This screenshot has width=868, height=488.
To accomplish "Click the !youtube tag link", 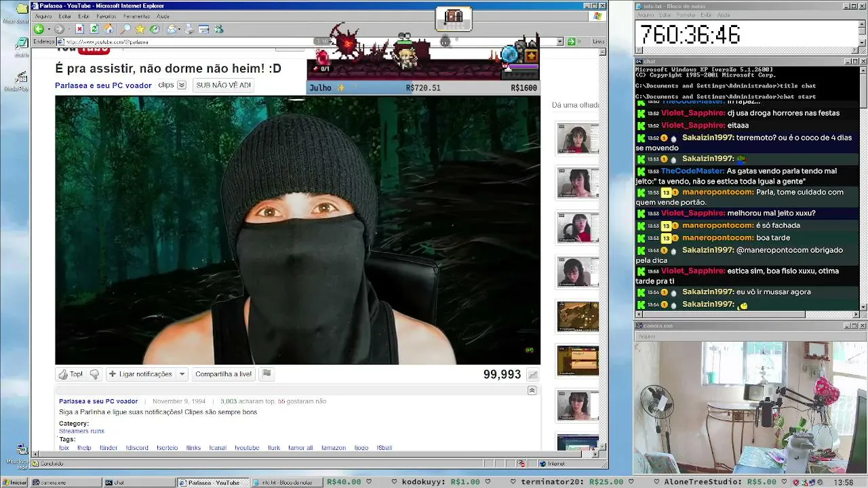I will tap(247, 448).
